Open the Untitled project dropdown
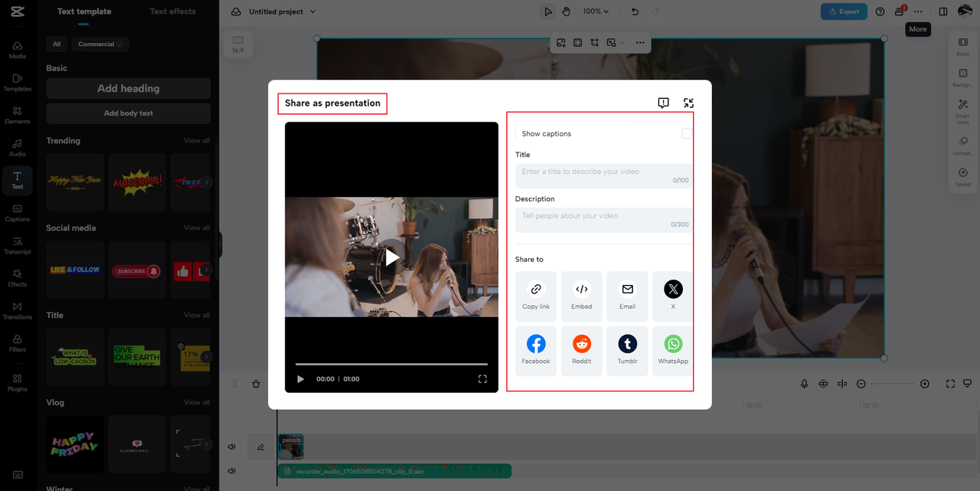The image size is (980, 491). (283, 11)
